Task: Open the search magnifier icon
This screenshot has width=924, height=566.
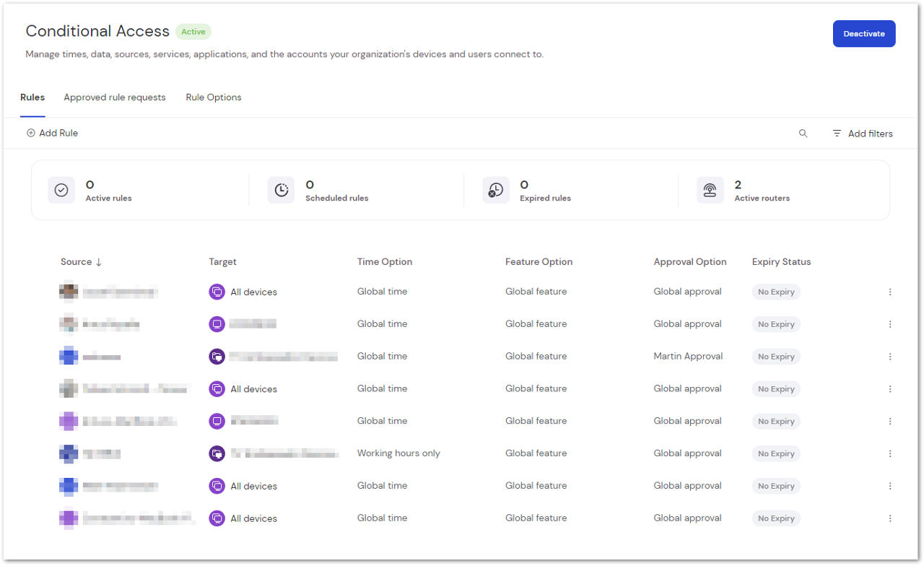Action: 803,134
